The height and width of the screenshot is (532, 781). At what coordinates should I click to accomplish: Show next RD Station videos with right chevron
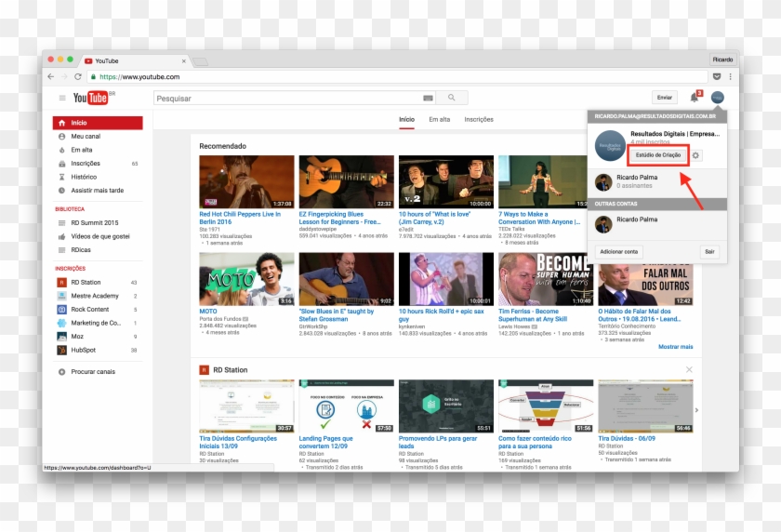(x=696, y=410)
